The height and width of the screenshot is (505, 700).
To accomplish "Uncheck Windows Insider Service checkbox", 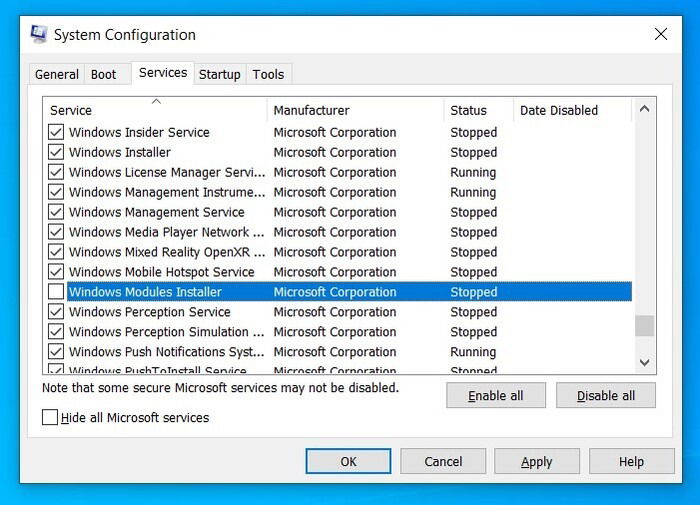I will tap(56, 132).
